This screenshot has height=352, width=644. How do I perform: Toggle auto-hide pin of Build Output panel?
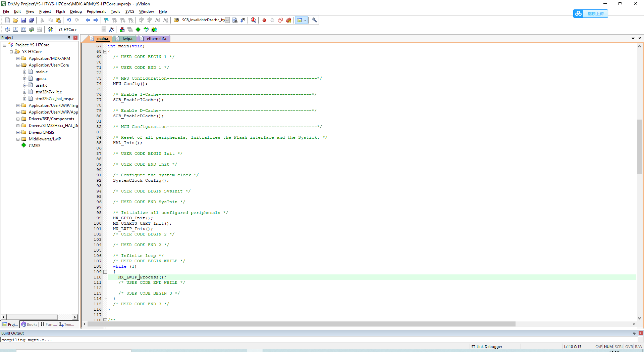point(634,333)
